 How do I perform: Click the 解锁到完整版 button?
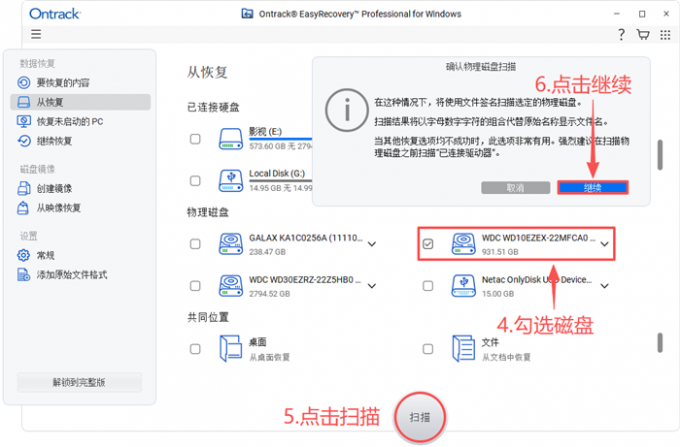(79, 382)
